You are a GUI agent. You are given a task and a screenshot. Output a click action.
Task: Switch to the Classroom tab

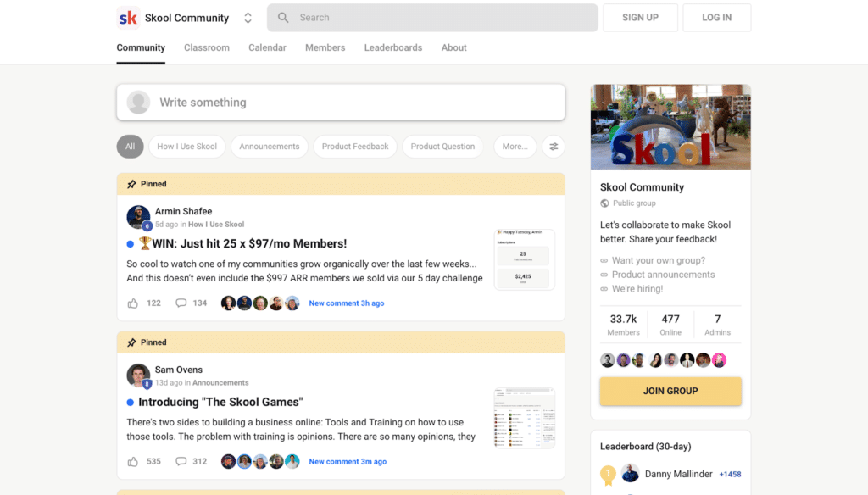(207, 47)
